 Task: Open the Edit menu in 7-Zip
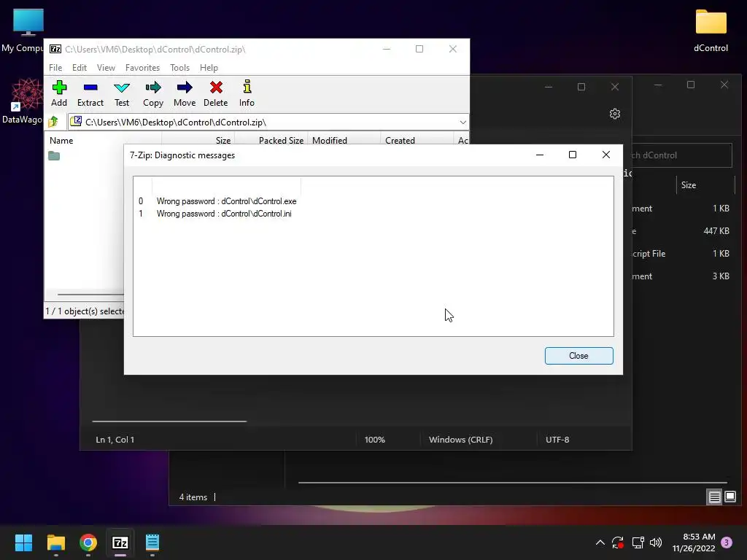(x=79, y=68)
